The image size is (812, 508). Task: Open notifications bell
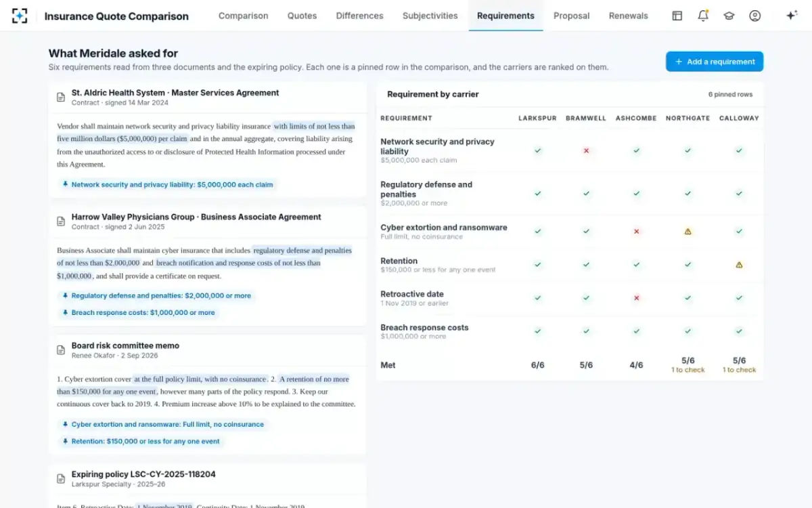coord(703,16)
